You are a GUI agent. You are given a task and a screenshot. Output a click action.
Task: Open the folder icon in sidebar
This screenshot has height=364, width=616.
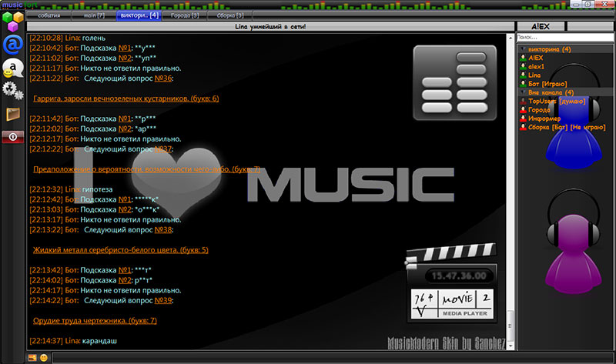coord(12,115)
